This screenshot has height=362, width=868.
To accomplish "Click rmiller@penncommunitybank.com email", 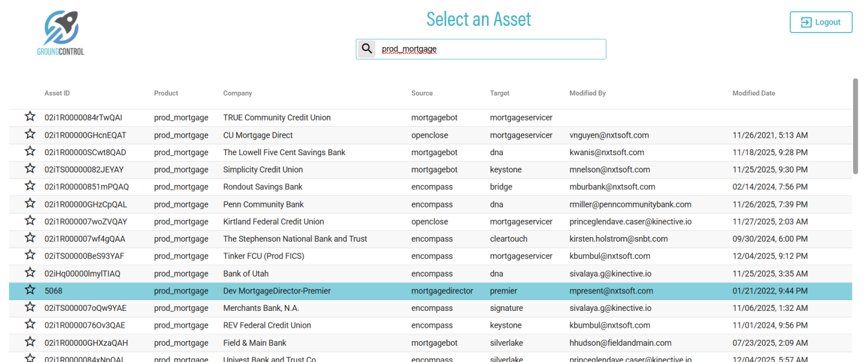I will click(630, 204).
